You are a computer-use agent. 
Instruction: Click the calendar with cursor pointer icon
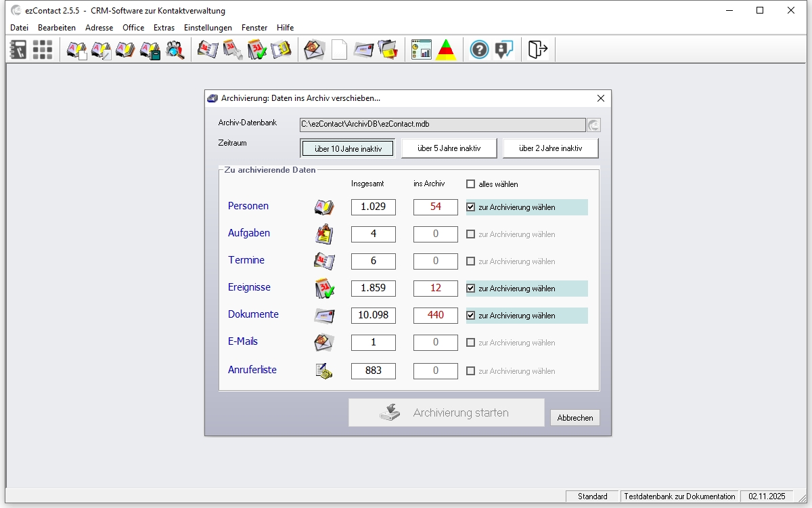tap(233, 50)
